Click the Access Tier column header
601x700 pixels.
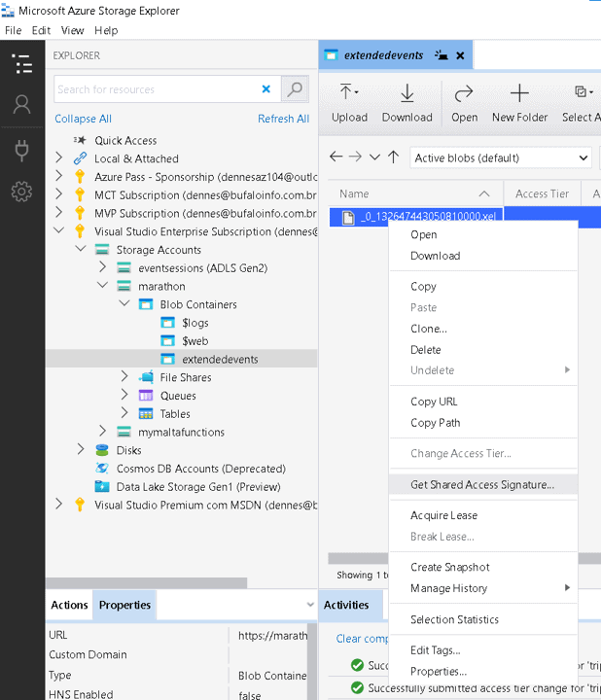542,193
